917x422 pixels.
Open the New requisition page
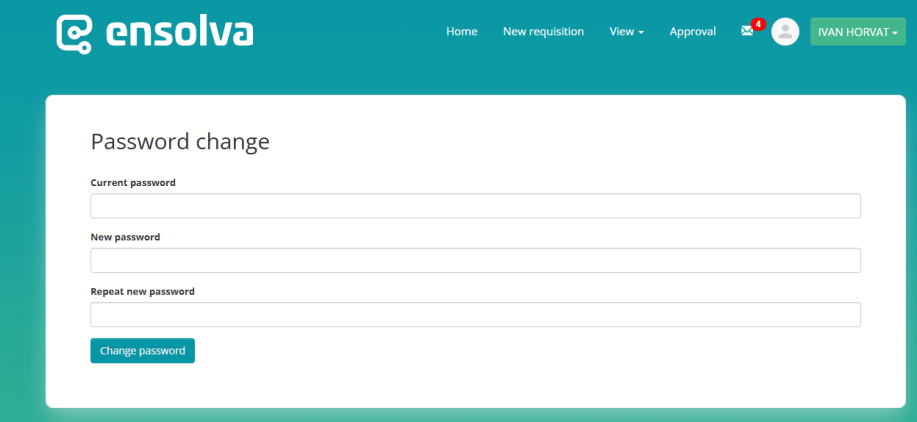pos(543,32)
